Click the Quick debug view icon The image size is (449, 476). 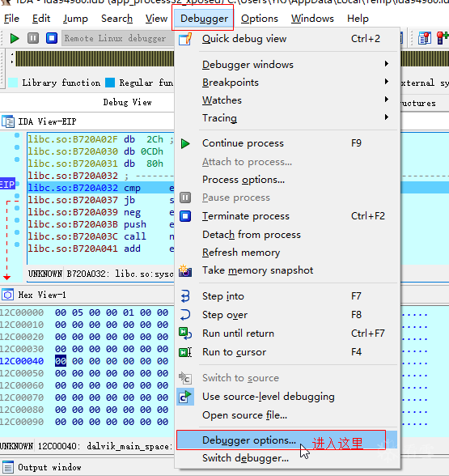(x=185, y=39)
